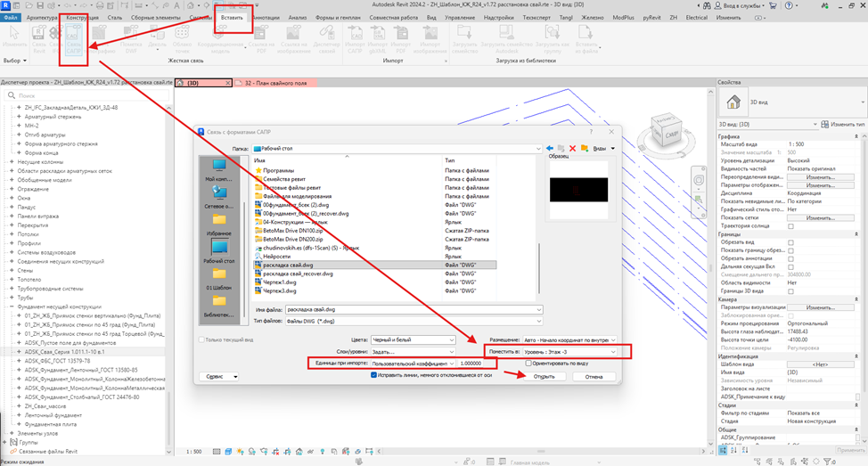This screenshot has width=868, height=466.
Task: Click the detail level icon in view bar
Action: pyautogui.click(x=217, y=452)
